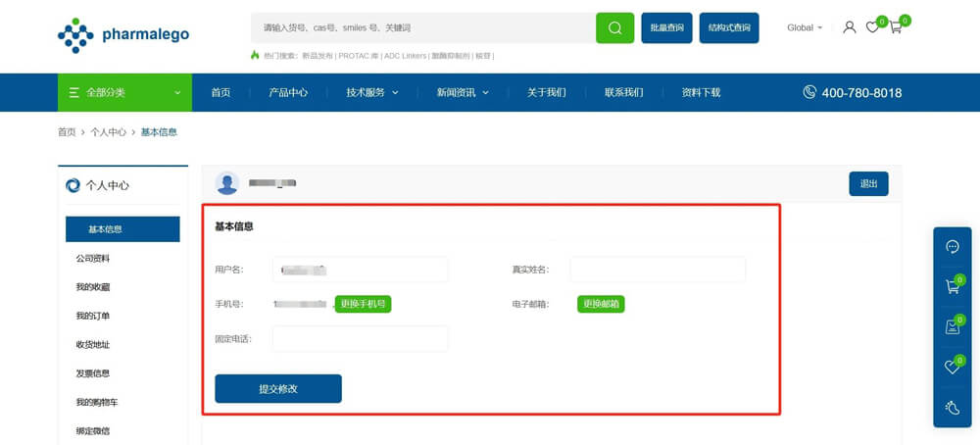The image size is (980, 445).
Task: Click the green search magnifier button
Action: tap(614, 27)
